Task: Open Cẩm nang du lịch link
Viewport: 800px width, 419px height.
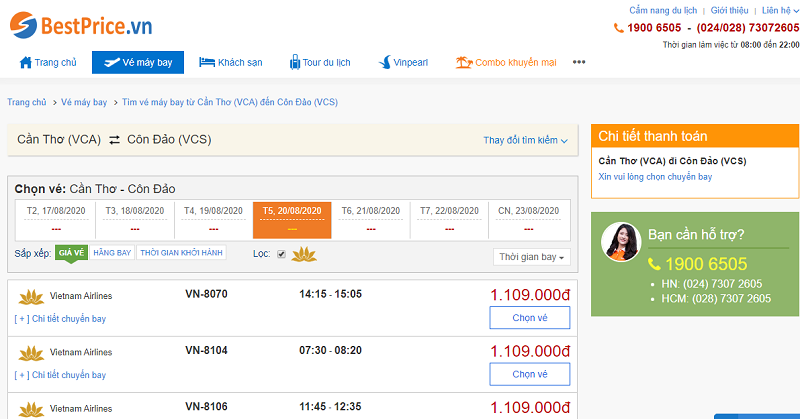Action: (x=663, y=10)
